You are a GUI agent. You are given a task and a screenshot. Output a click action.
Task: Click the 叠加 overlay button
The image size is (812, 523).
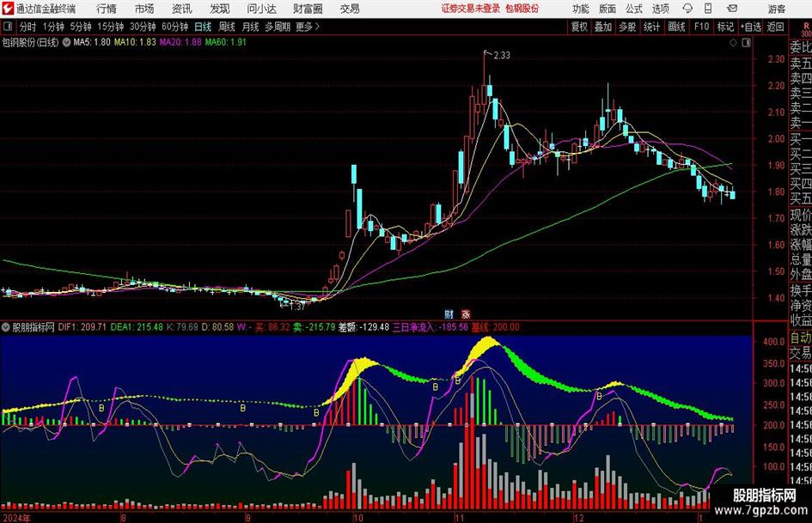[x=603, y=27]
